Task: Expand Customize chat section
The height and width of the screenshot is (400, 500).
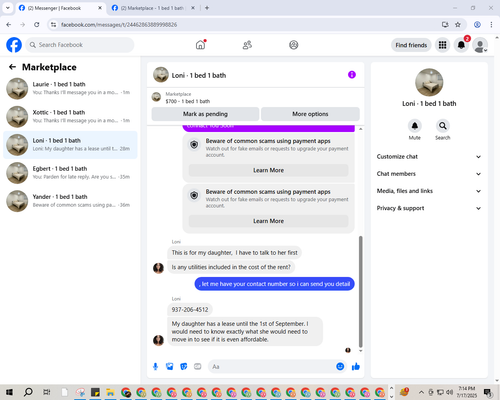Action: (x=429, y=157)
